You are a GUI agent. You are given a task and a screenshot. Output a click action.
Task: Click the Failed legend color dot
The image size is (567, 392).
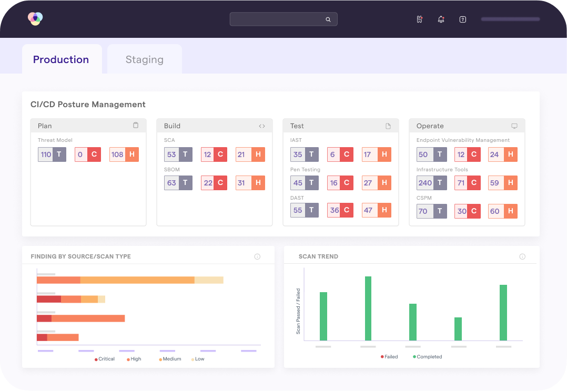click(x=381, y=356)
